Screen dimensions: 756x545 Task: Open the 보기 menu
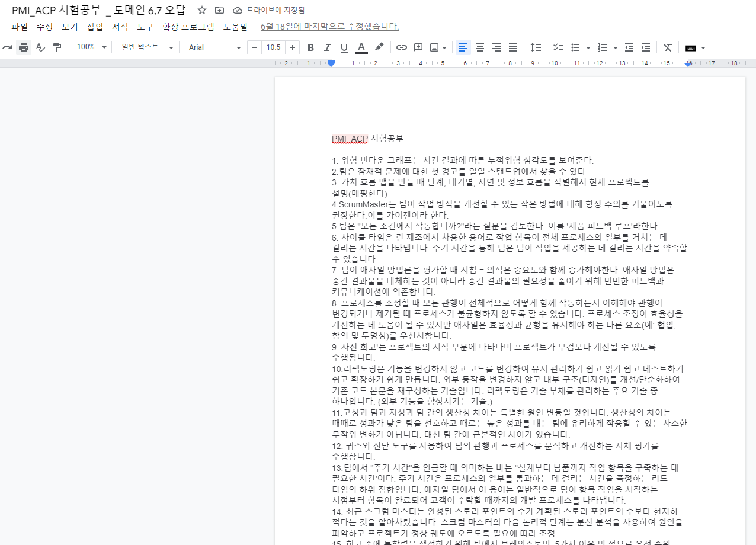click(x=70, y=27)
